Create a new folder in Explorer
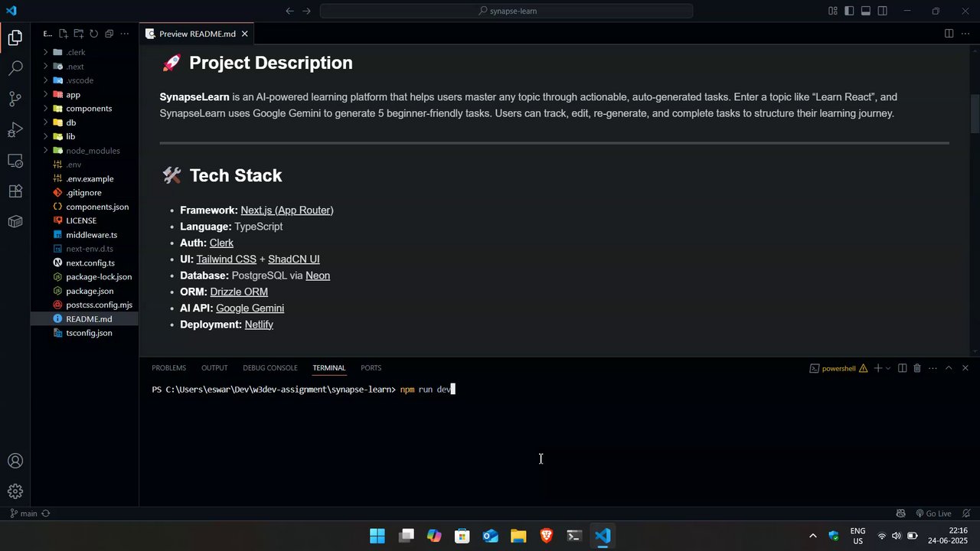This screenshot has width=980, height=551. pyautogui.click(x=79, y=34)
